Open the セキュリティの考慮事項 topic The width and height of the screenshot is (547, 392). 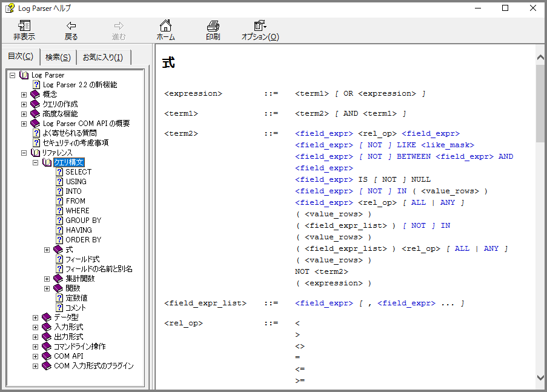pos(75,143)
